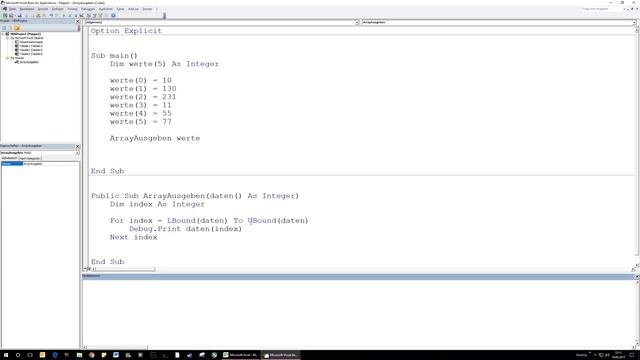The height and width of the screenshot is (360, 640).
Task: Click the Option Explicit line
Action: coord(126,31)
